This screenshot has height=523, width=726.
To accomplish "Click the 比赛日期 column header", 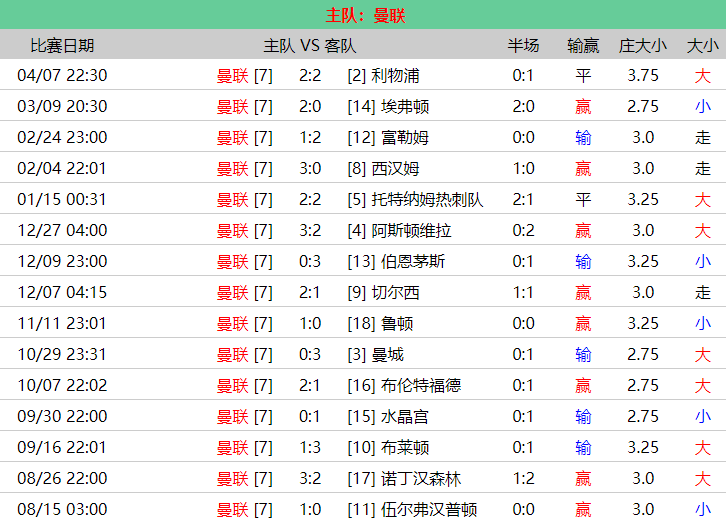I will click(62, 45).
